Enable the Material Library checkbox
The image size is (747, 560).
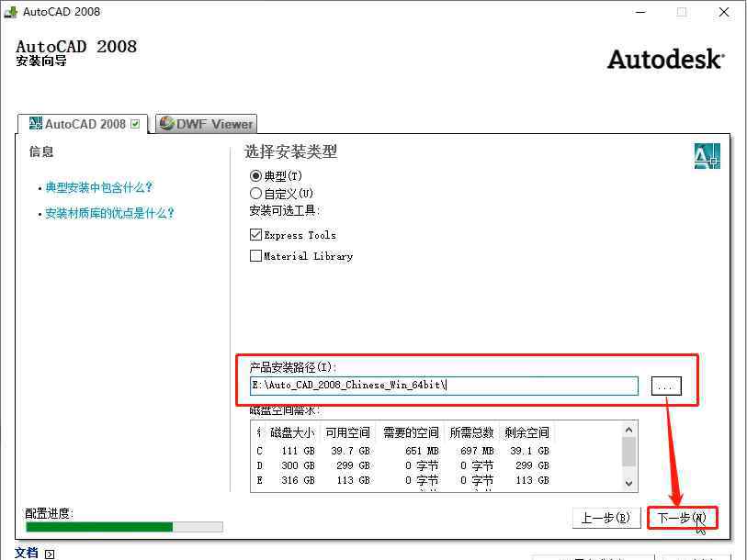tap(256, 256)
